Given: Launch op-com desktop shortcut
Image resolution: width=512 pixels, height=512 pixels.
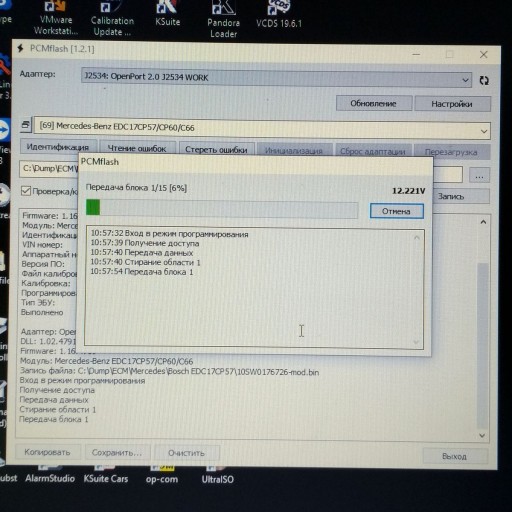Looking at the screenshot, I should coord(162,475).
